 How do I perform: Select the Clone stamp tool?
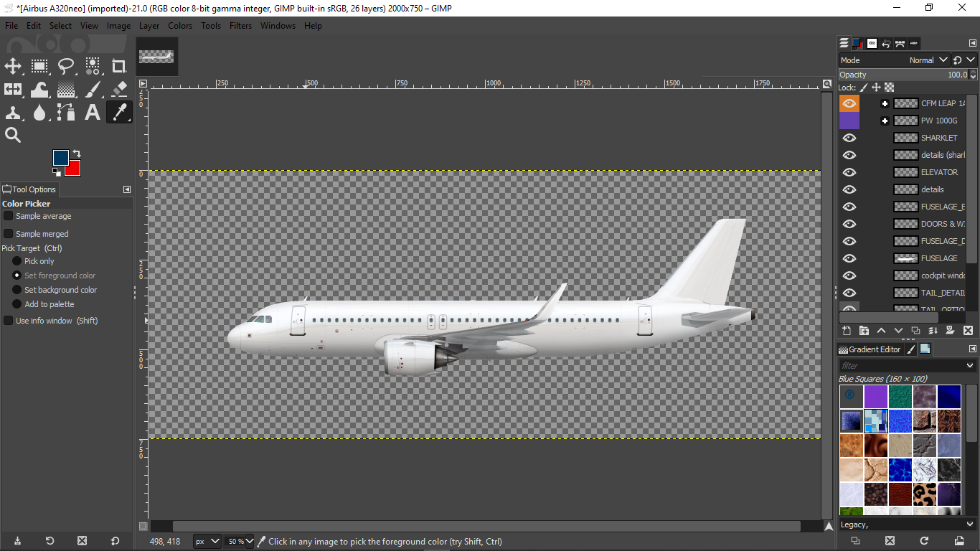(13, 113)
